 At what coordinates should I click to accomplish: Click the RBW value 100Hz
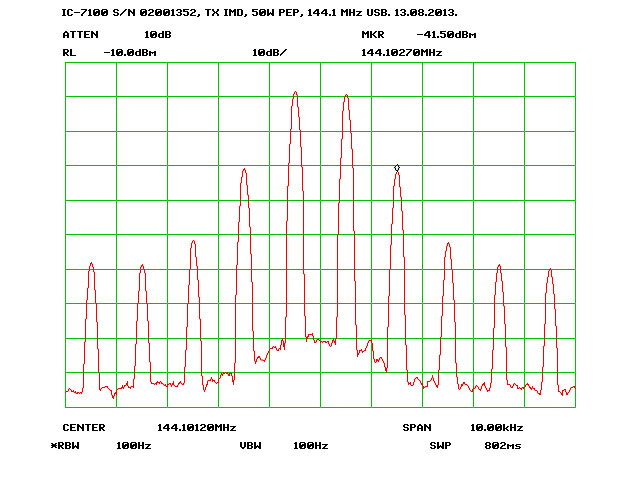[x=133, y=446]
